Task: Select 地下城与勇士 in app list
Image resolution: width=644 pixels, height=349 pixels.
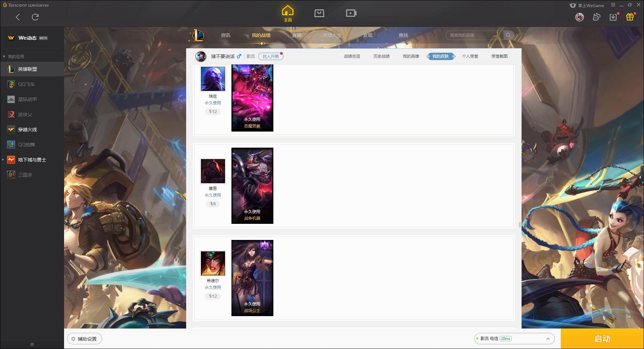Action: point(32,160)
